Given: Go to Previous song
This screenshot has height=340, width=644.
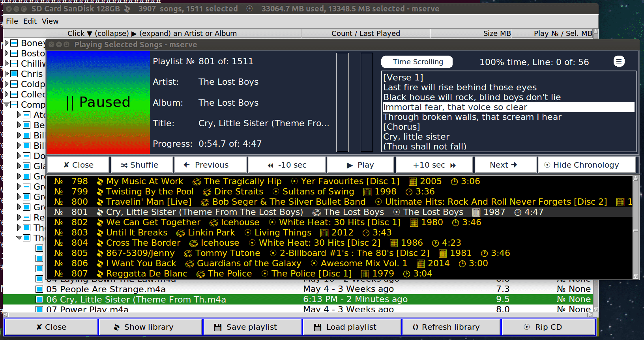Looking at the screenshot, I should tap(210, 165).
